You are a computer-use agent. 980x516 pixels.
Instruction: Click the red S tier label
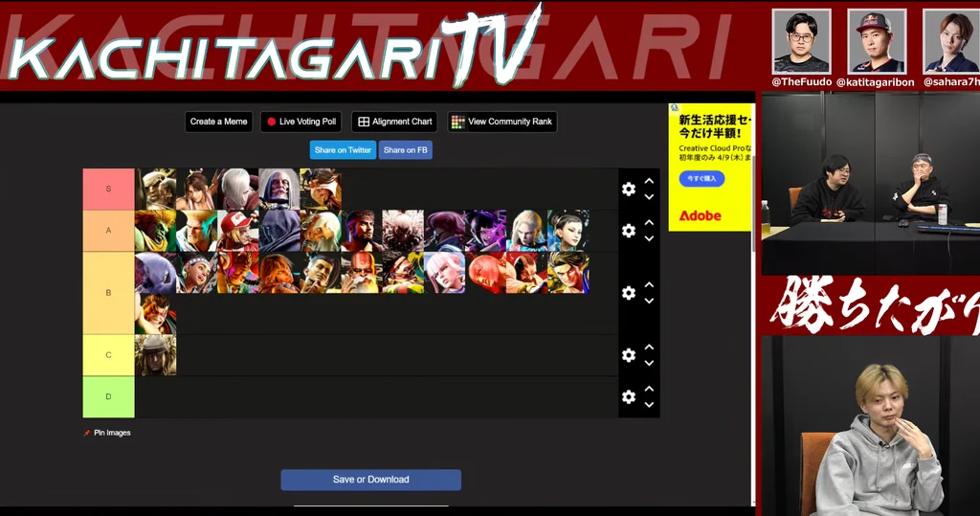pos(109,189)
